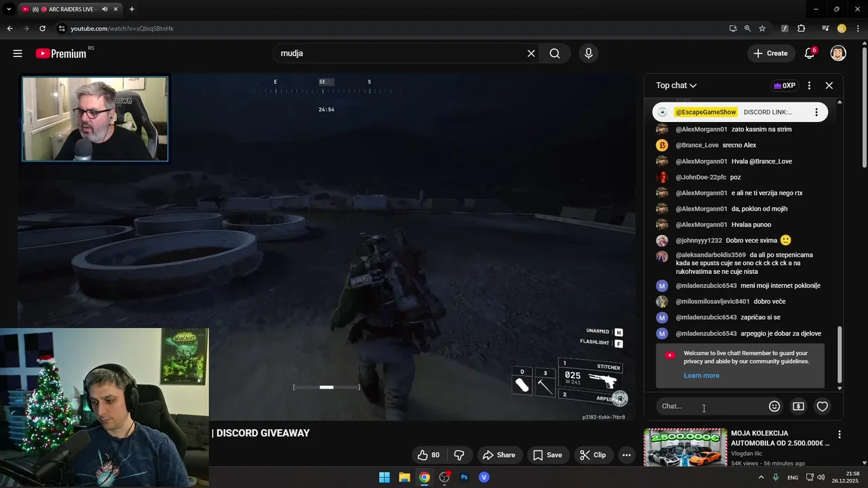Click Learn more in chat welcome notice
The height and width of the screenshot is (488, 868).
tap(701, 375)
